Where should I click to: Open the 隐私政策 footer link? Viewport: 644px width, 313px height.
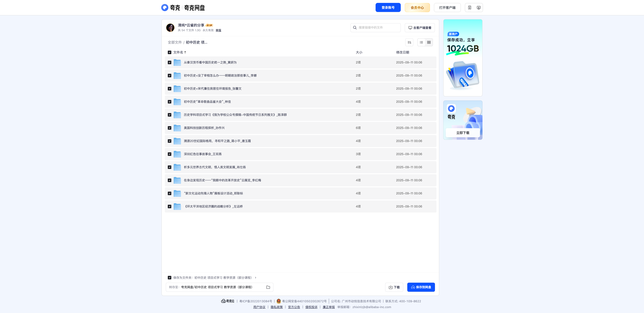(276, 307)
